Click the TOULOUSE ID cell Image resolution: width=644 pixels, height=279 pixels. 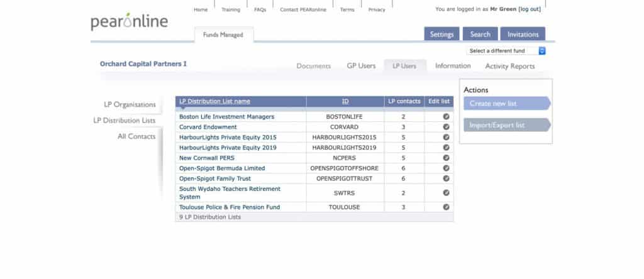pyautogui.click(x=344, y=207)
